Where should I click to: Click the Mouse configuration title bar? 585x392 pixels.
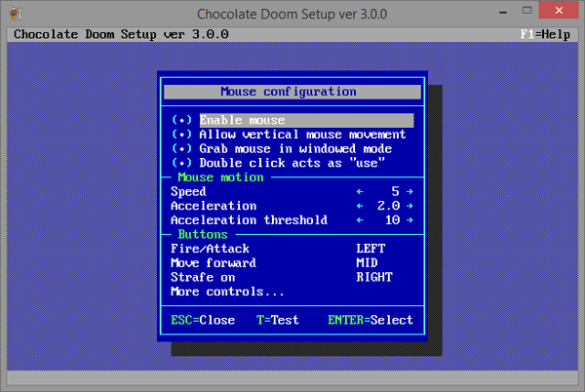point(292,92)
